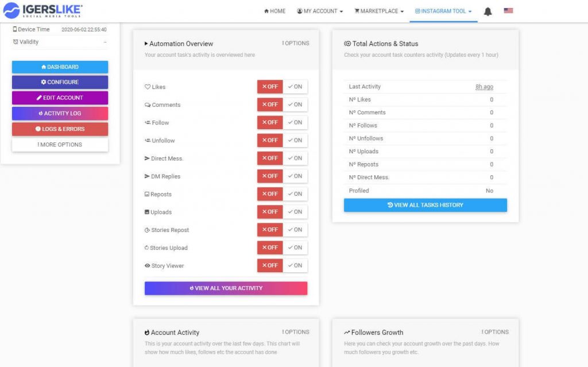Click the Last Activity 8h ago value
This screenshot has height=367, width=588.
[484, 87]
